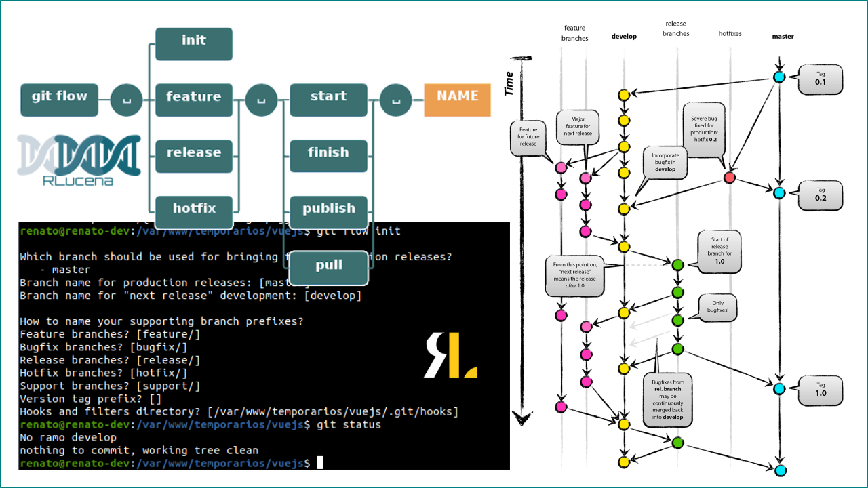Click the "feature branches" column heading
This screenshot has width=868, height=488.
pos(574,33)
